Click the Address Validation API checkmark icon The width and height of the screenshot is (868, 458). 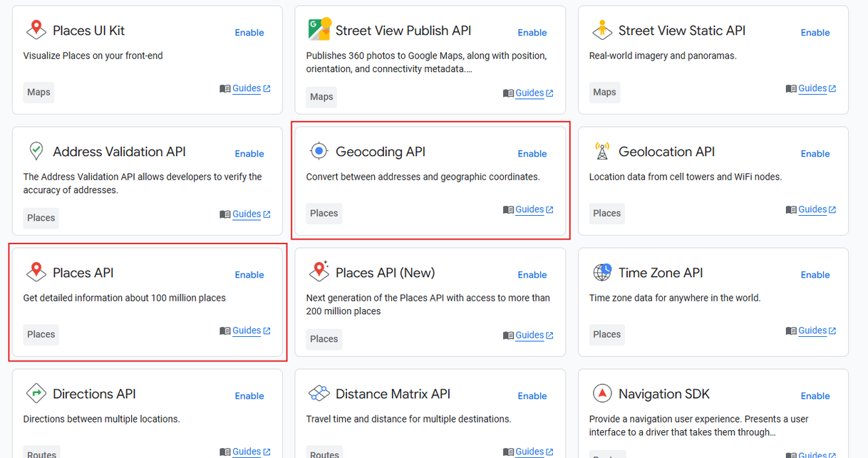tap(36, 151)
